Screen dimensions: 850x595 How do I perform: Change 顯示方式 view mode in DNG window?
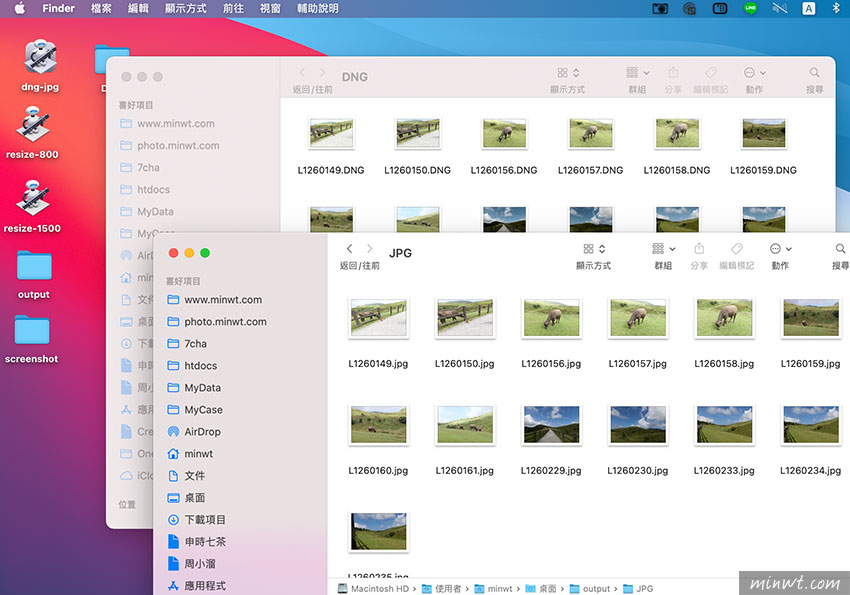pyautogui.click(x=568, y=73)
